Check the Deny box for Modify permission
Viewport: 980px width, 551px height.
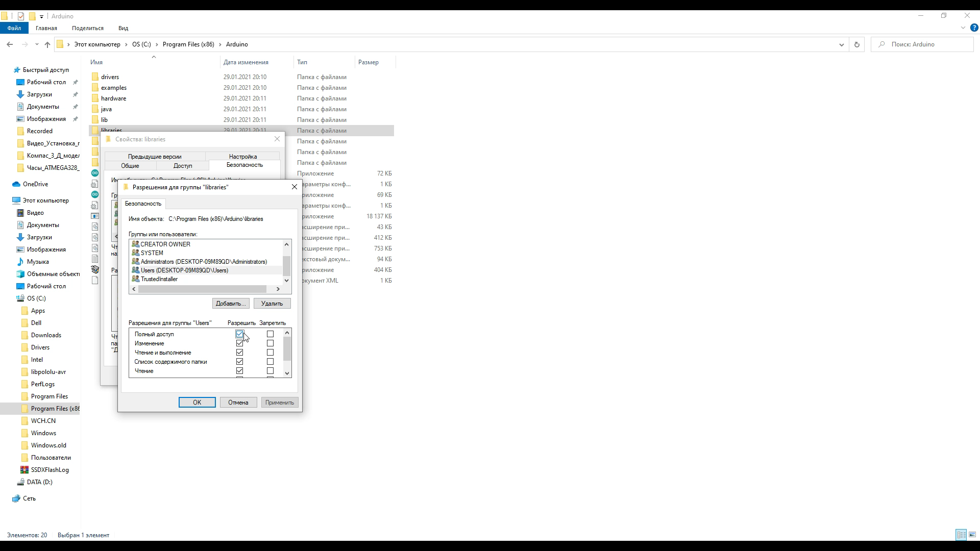270,343
